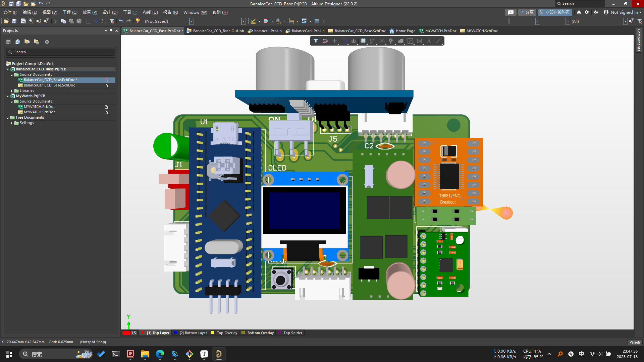Click the Projects panel Search field
The image size is (644, 362).
pyautogui.click(x=60, y=52)
